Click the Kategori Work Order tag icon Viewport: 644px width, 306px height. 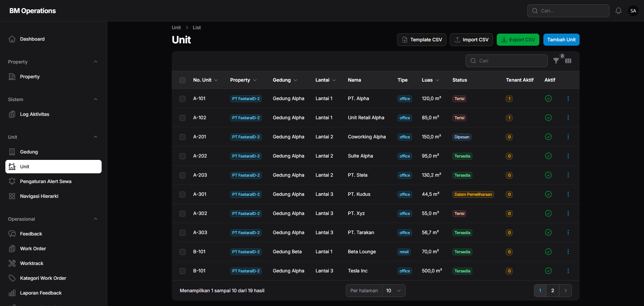tap(12, 278)
